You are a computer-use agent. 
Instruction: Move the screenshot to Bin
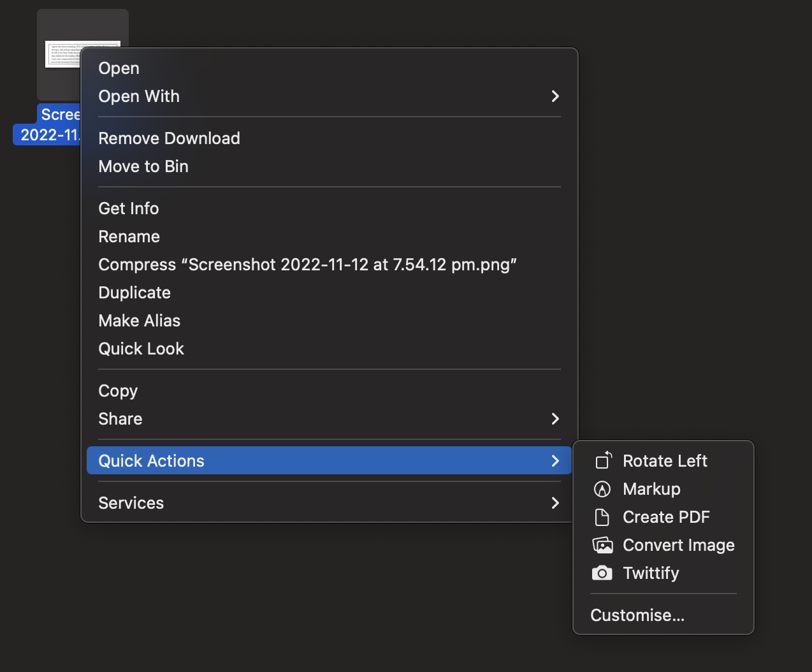pyautogui.click(x=143, y=166)
